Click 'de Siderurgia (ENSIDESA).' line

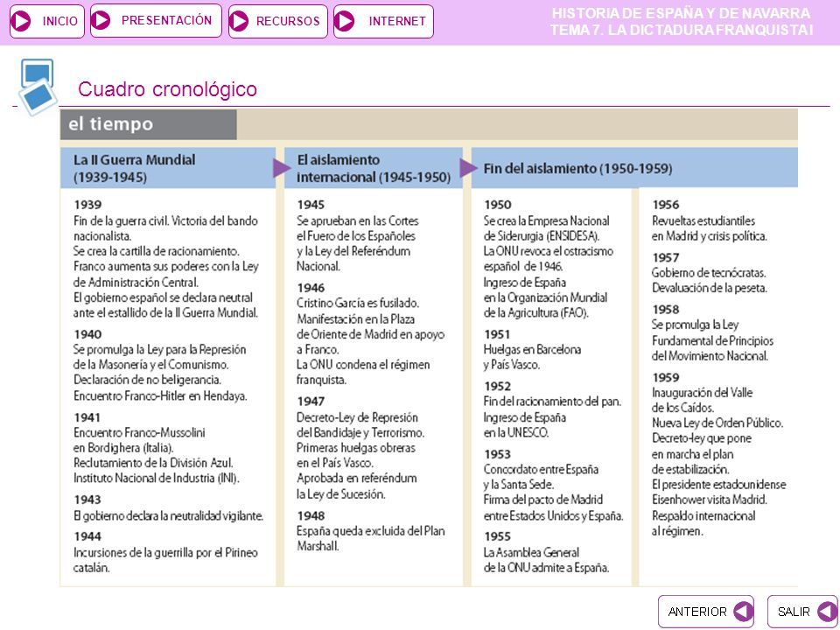pyautogui.click(x=542, y=236)
